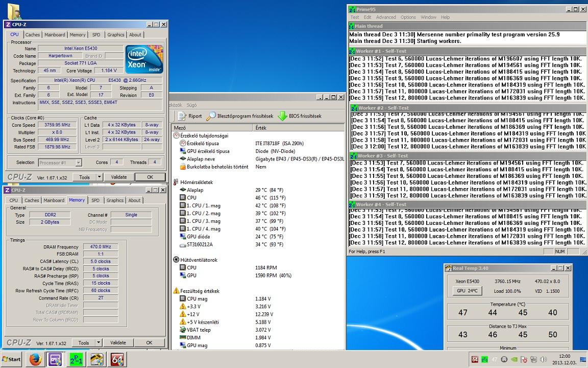
Task: Click OK in bottom CPU-Z window
Action: pyautogui.click(x=149, y=342)
